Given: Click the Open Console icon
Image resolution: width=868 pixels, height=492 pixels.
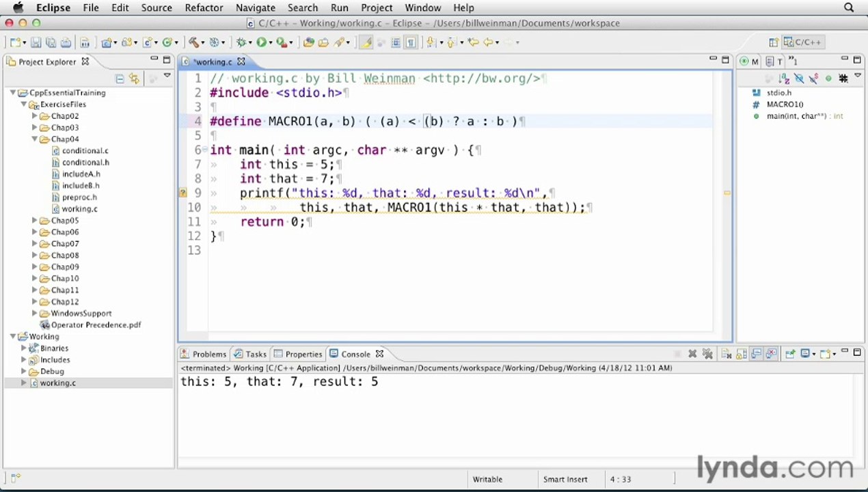Looking at the screenshot, I should tap(826, 354).
